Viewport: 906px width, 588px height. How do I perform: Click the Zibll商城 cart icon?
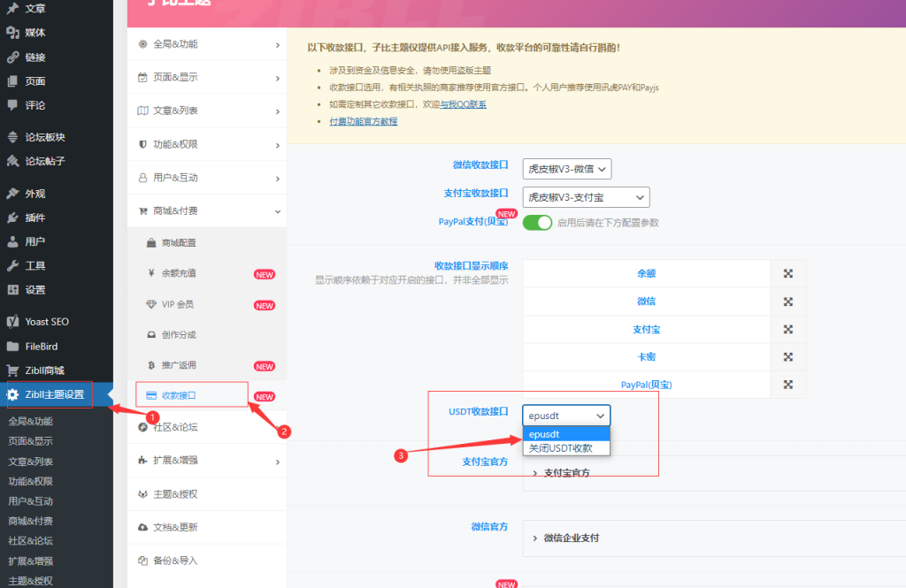pos(12,370)
